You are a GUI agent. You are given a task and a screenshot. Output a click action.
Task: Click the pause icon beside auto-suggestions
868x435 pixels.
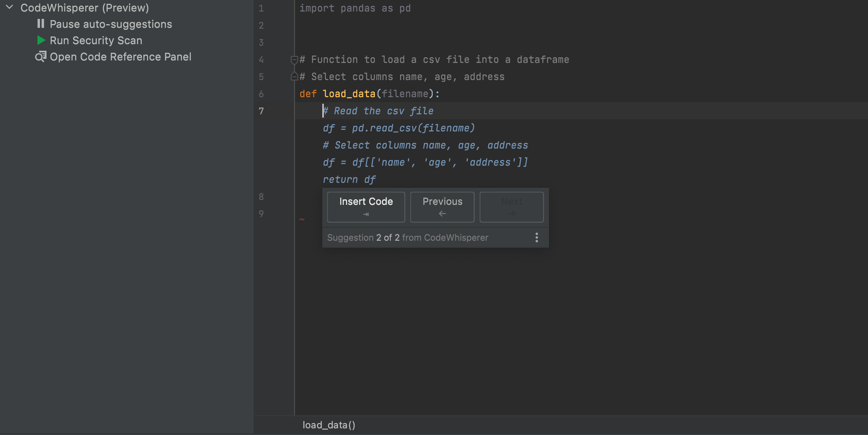(x=41, y=24)
